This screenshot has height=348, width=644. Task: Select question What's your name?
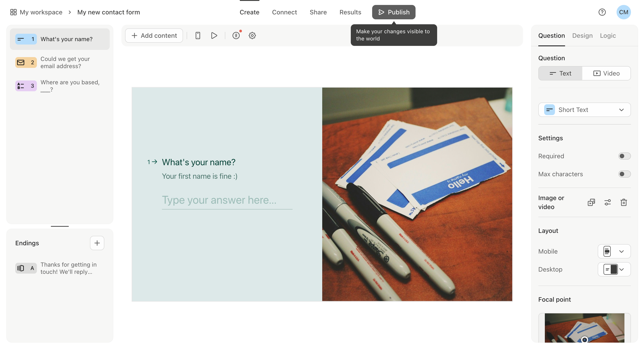[60, 39]
